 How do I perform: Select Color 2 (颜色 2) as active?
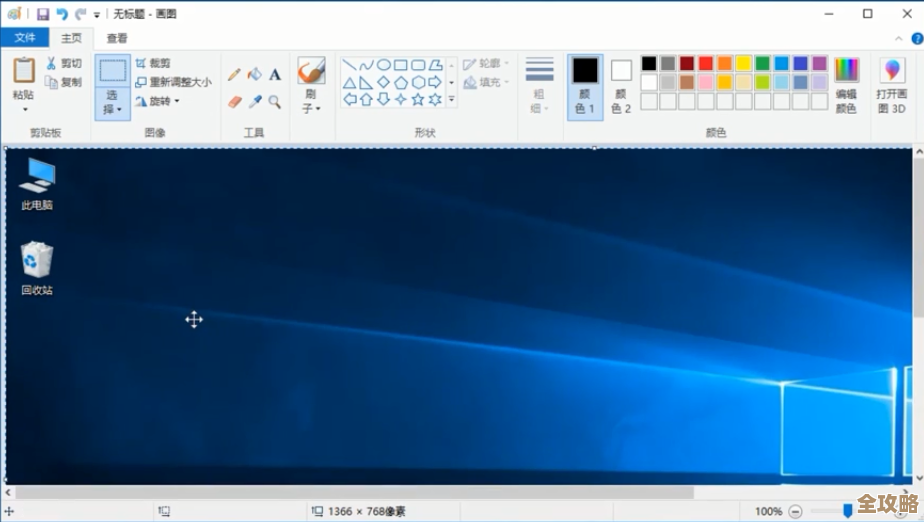pyautogui.click(x=621, y=85)
